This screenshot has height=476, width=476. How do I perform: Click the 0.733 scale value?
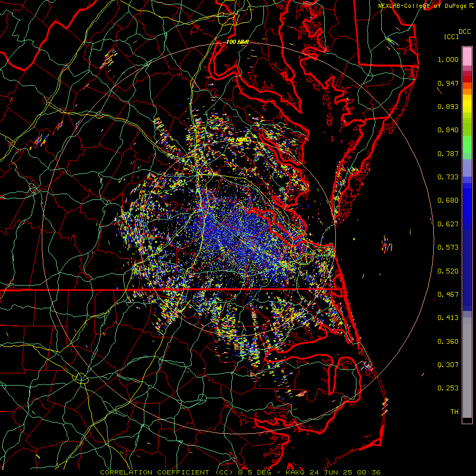(448, 177)
